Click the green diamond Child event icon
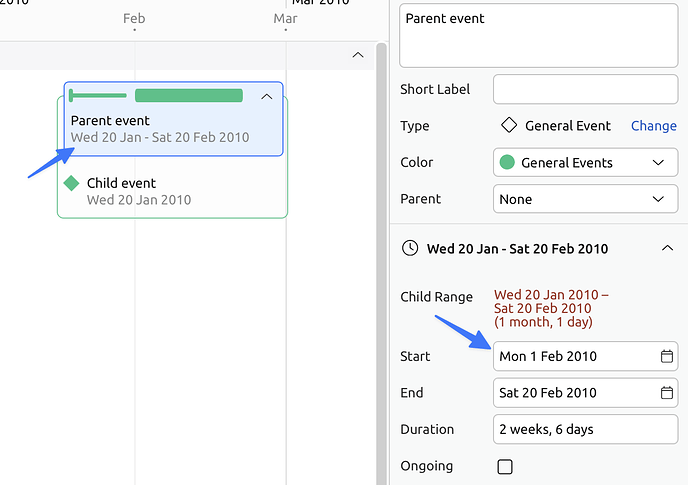Screen dimensions: 690x485 click(71, 183)
